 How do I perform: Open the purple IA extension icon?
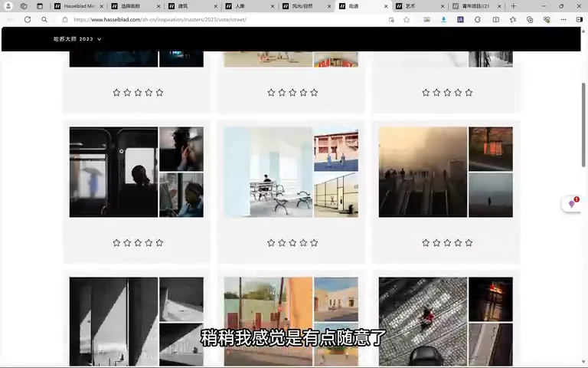460,19
